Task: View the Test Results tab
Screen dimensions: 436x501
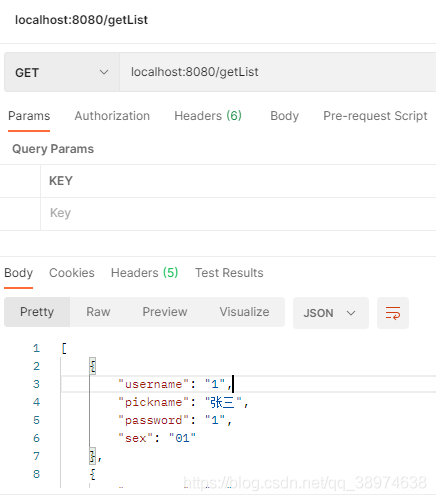Action: pyautogui.click(x=229, y=273)
